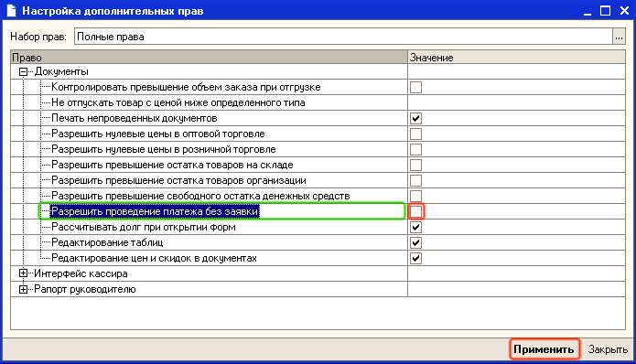Check 'Разрешить превышение остатка товаров организации' box

(415, 180)
